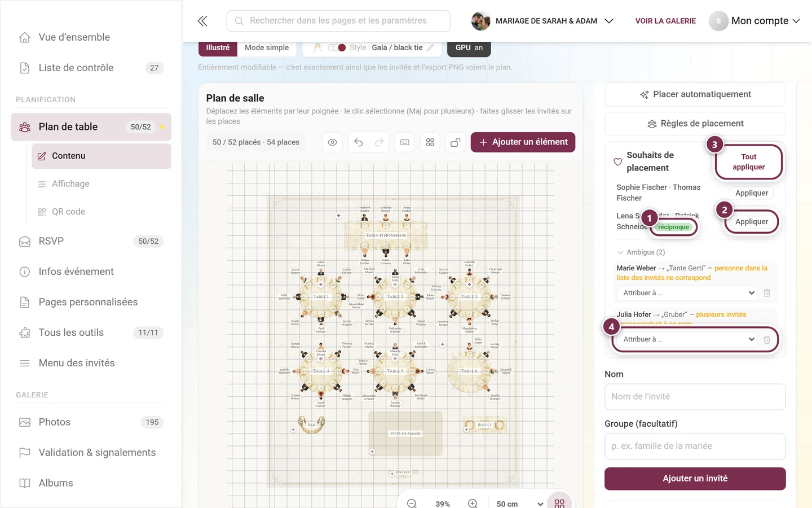This screenshot has width=812, height=508.
Task: Zoom out the floor plan
Action: [x=412, y=503]
